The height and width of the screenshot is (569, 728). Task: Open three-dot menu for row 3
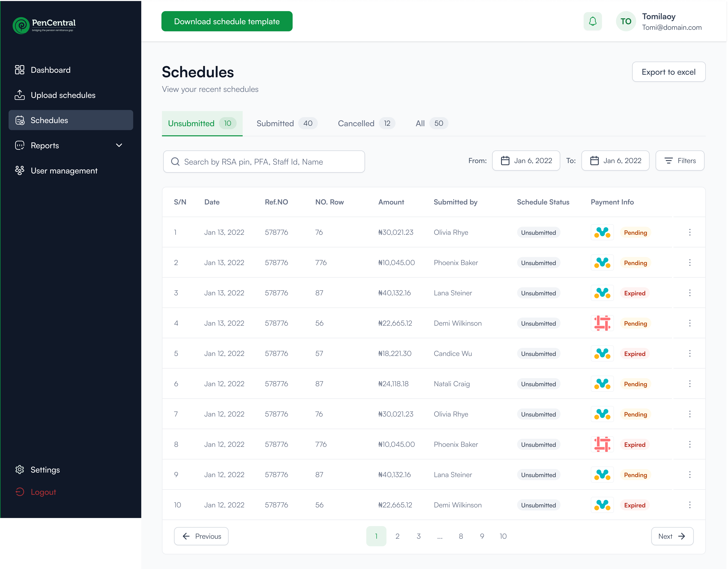(x=690, y=293)
